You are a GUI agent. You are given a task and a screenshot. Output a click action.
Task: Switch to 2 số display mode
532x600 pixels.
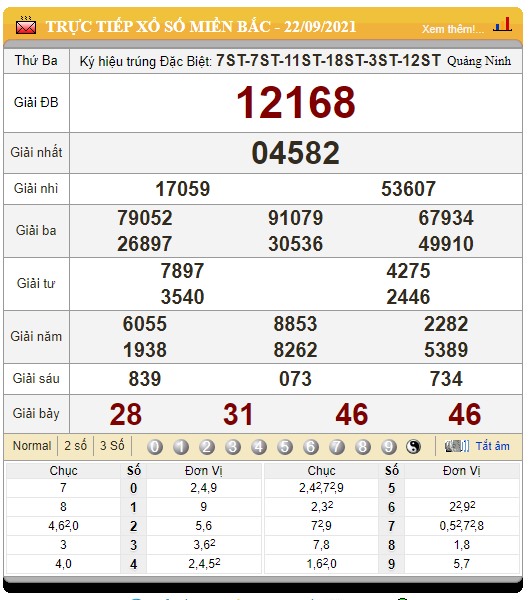tap(75, 446)
